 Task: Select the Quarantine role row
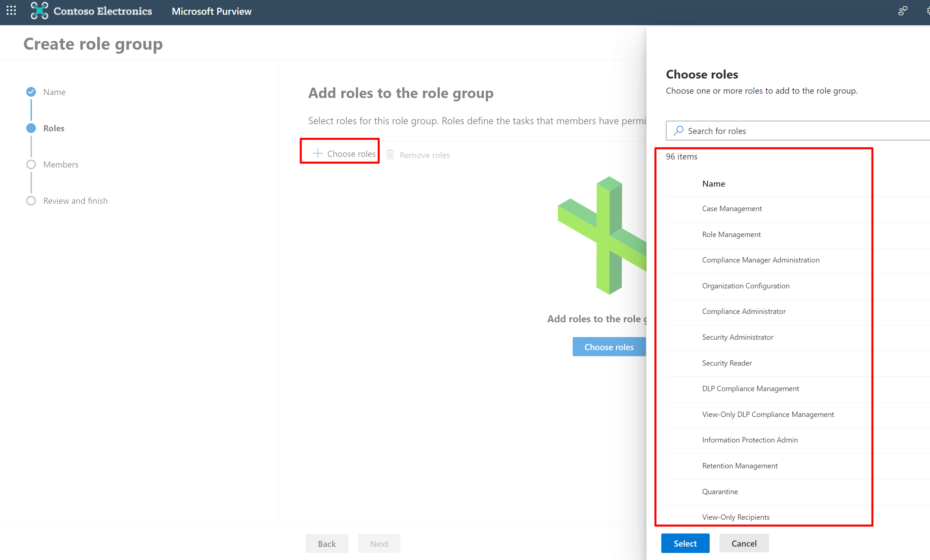pos(719,491)
